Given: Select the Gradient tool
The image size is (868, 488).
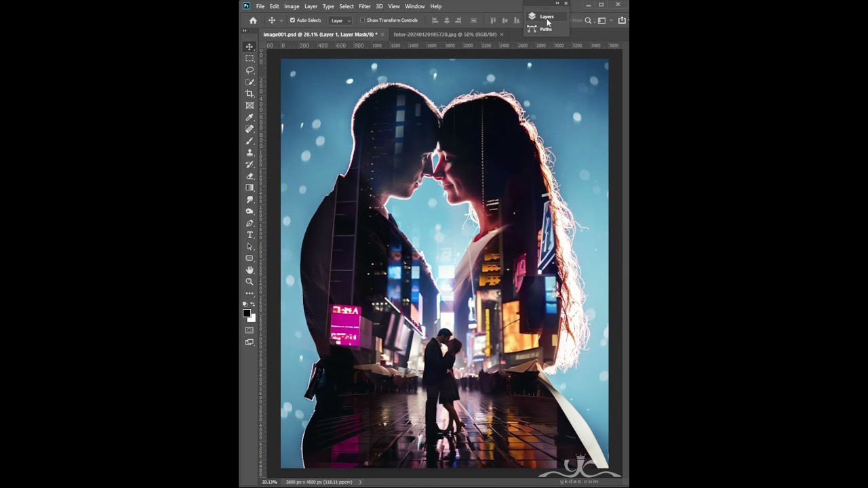Looking at the screenshot, I should pos(250,188).
